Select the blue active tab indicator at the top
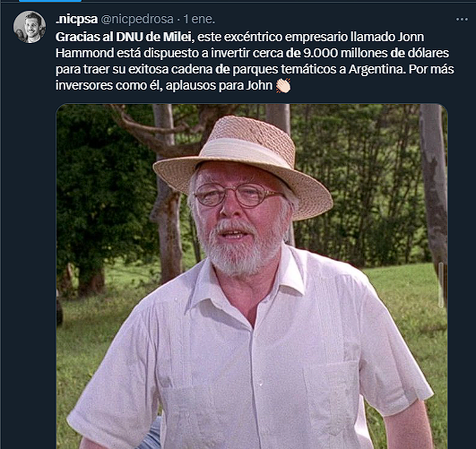The height and width of the screenshot is (449, 476). pyautogui.click(x=50, y=1)
